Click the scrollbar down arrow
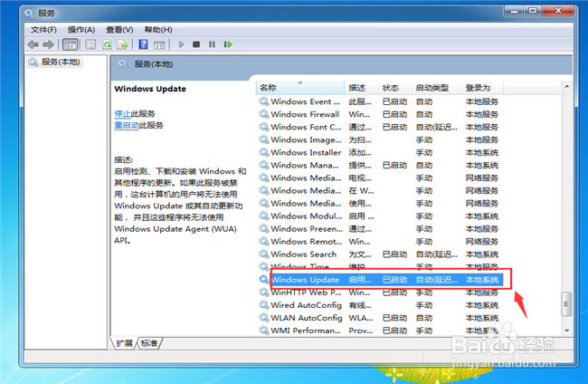The height and width of the screenshot is (384, 588). point(566,331)
